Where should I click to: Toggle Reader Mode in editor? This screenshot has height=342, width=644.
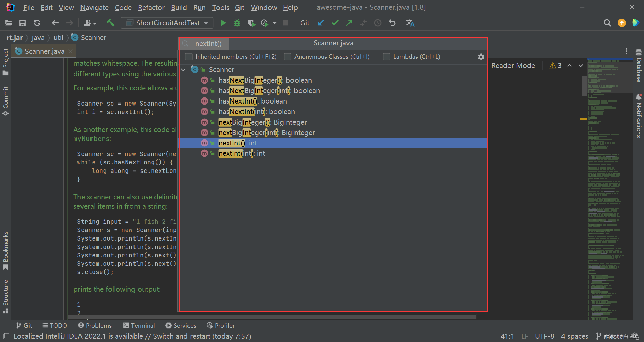click(513, 66)
